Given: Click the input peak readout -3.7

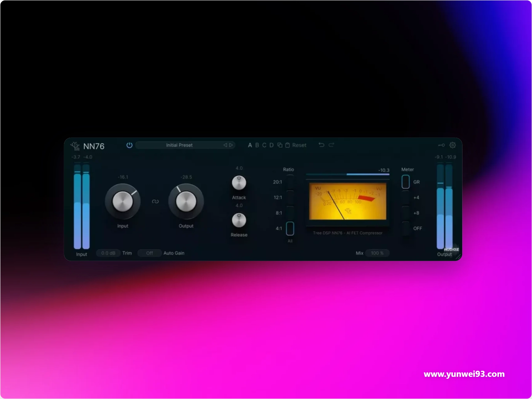Looking at the screenshot, I should 76,157.
